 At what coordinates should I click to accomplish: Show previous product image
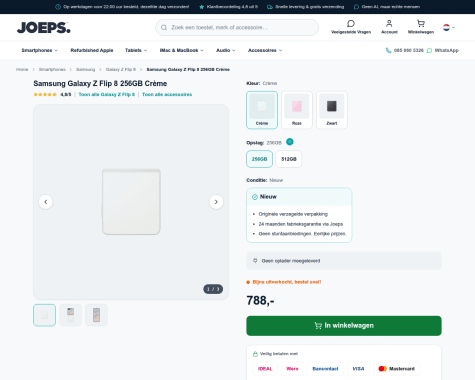[46, 202]
